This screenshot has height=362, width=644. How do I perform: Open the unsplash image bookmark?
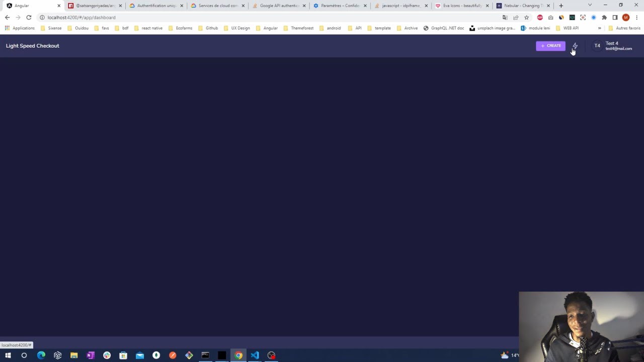(493, 28)
